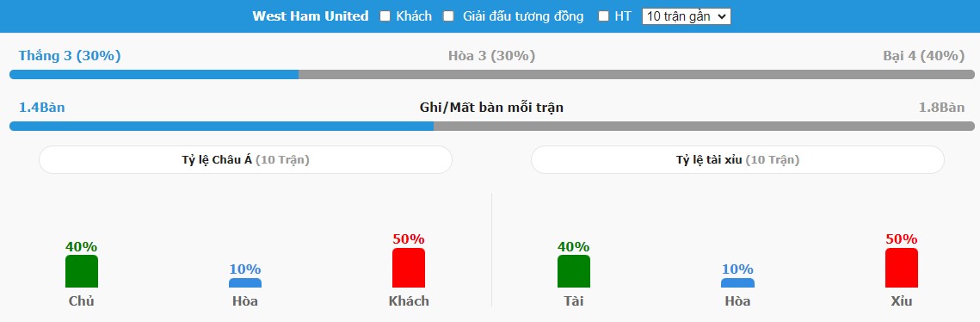Open the 10 trận gần dropdown
Viewport: 980px width, 322px height.
(x=686, y=16)
